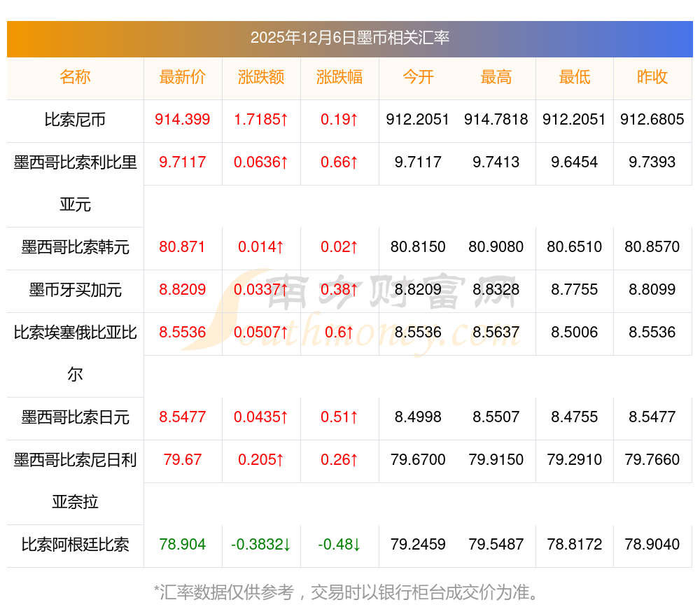Click the red 1.7185↑ change amount
This screenshot has height=614, width=700.
pos(261,120)
